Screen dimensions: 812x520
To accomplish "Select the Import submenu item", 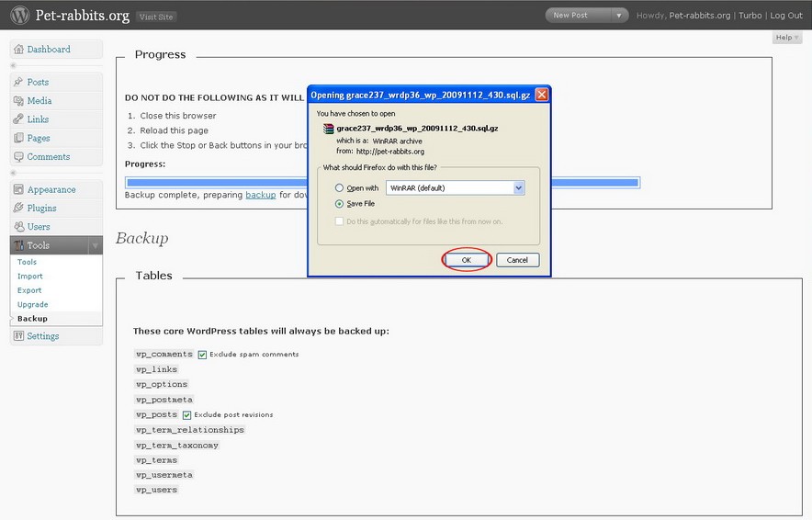I will (x=30, y=276).
